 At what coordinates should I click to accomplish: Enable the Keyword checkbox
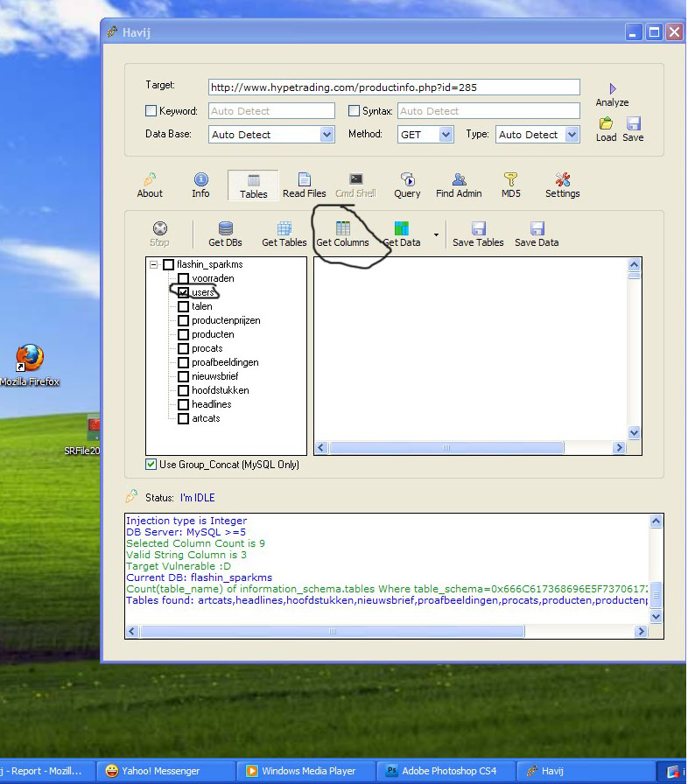pyautogui.click(x=151, y=110)
